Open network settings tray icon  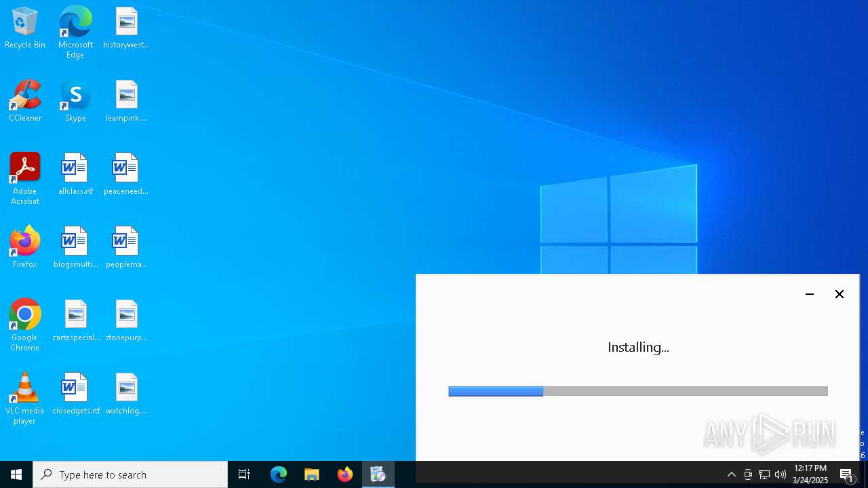tap(764, 474)
